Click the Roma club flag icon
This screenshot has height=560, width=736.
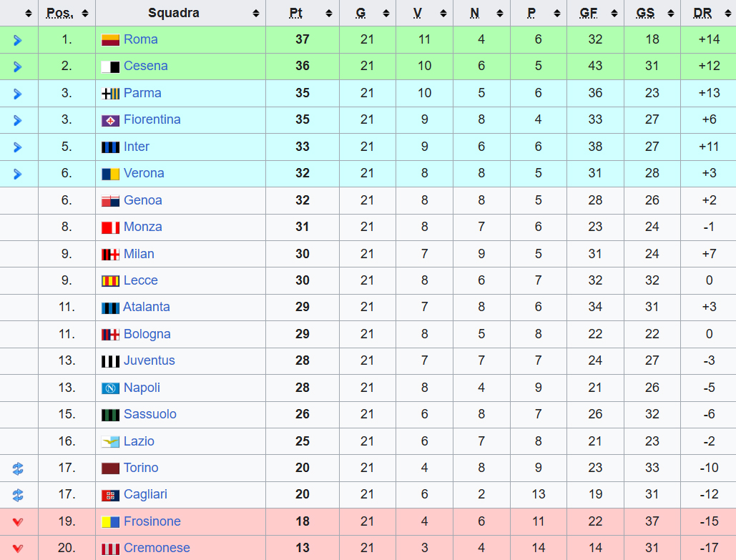pyautogui.click(x=110, y=40)
